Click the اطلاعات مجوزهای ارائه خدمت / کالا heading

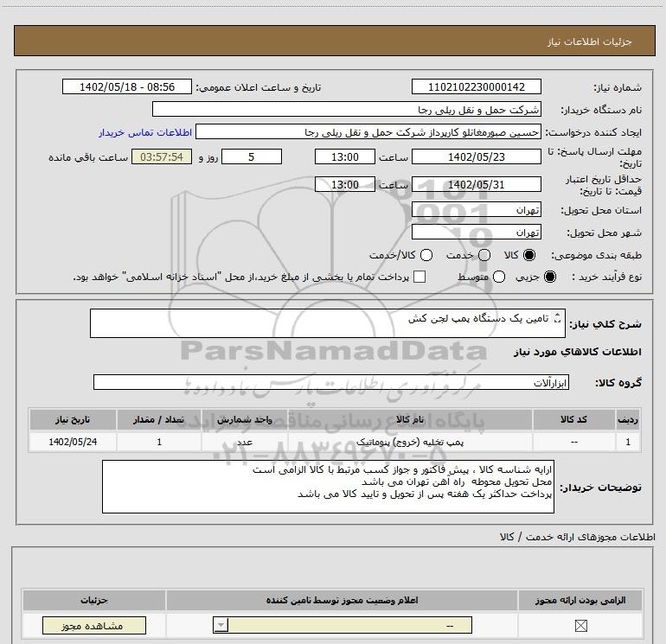[x=577, y=537]
